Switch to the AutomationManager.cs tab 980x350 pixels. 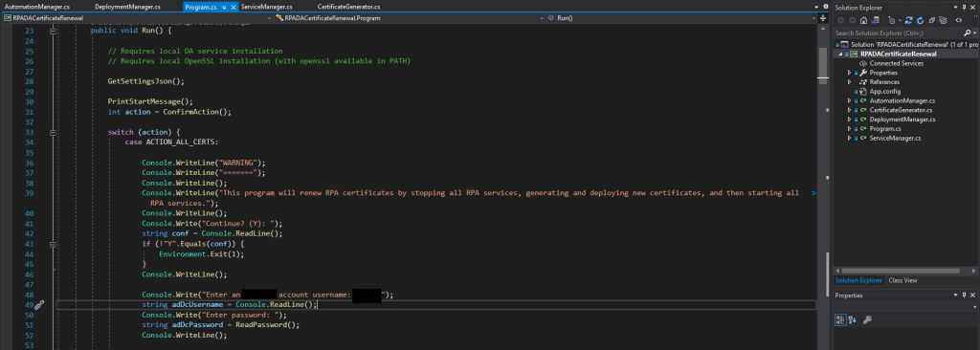[x=37, y=7]
